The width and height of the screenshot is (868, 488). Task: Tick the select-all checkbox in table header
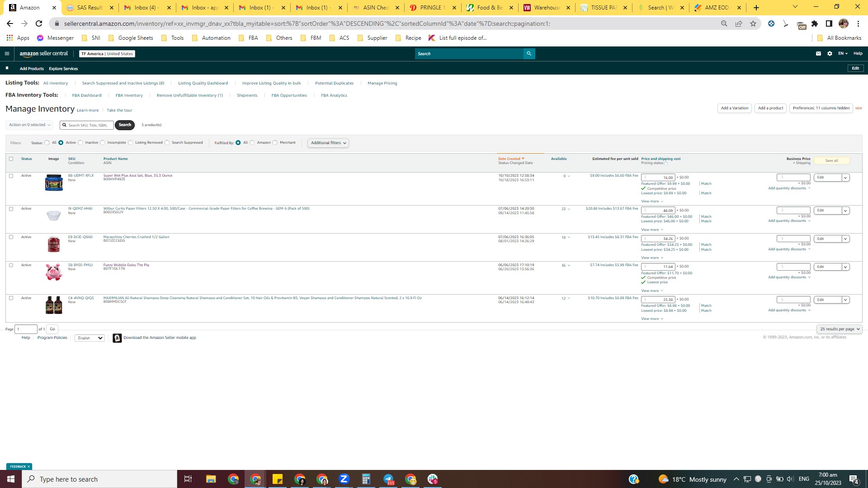tap(11, 159)
